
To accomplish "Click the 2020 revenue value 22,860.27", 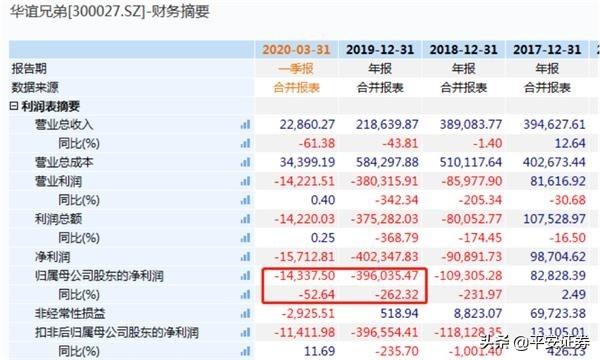I will point(307,124).
